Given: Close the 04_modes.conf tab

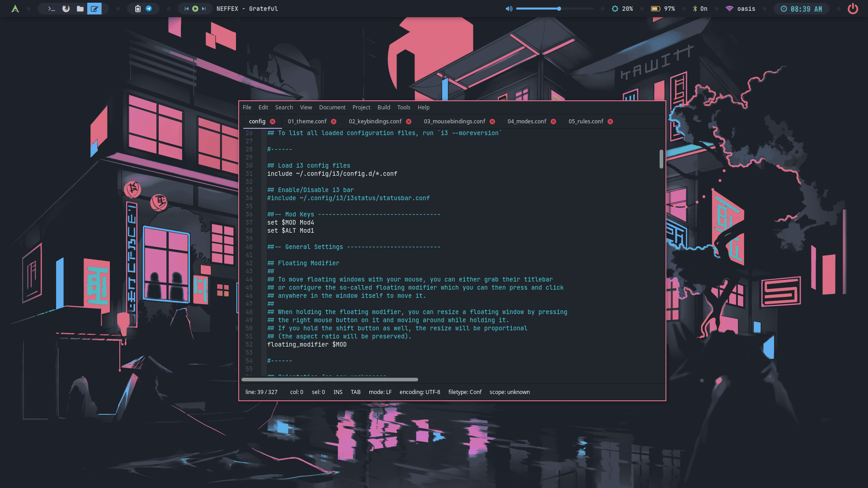Looking at the screenshot, I should coord(553,122).
